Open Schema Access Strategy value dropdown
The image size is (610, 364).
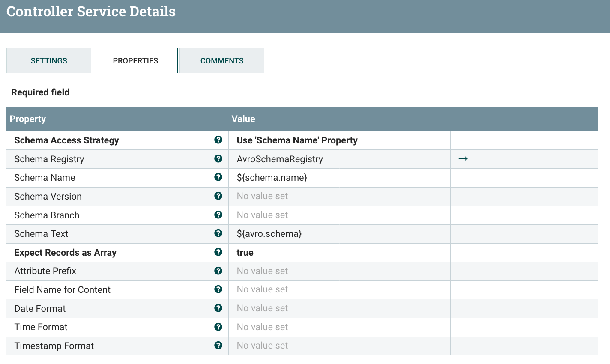click(339, 140)
